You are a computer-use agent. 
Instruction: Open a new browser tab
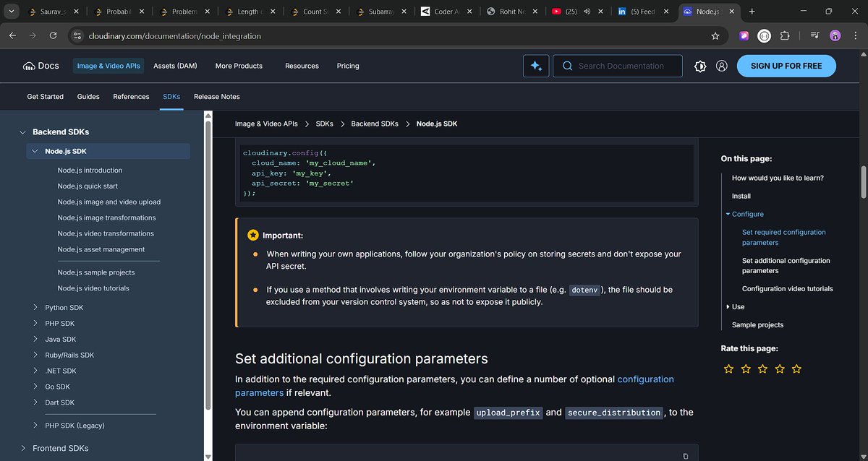point(752,12)
